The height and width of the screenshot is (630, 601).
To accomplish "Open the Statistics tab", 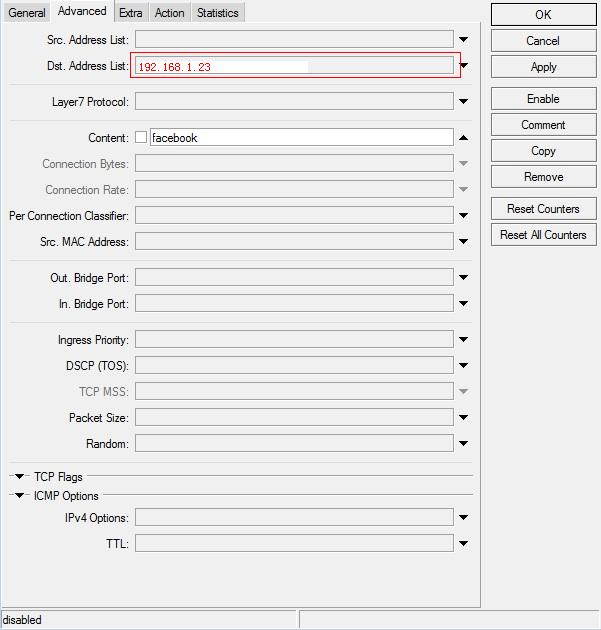I will click(217, 13).
